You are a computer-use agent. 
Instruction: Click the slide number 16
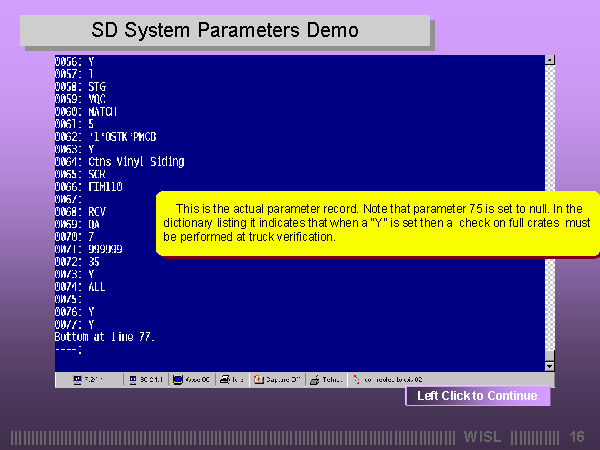pos(576,437)
